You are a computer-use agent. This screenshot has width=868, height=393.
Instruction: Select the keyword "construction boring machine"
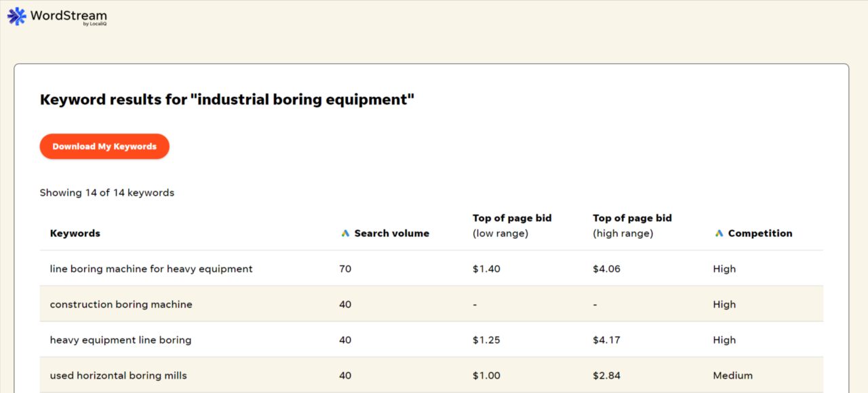pos(121,305)
